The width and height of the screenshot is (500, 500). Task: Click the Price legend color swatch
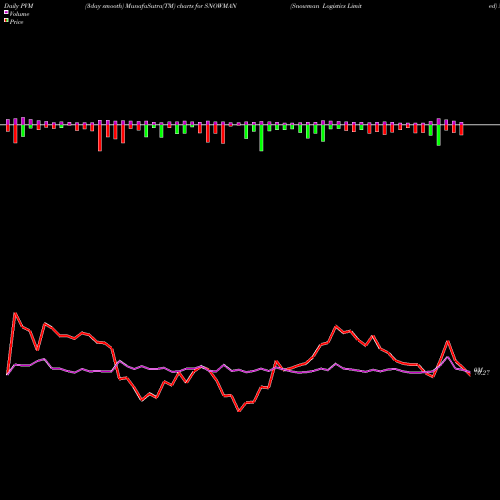(x=6, y=21)
